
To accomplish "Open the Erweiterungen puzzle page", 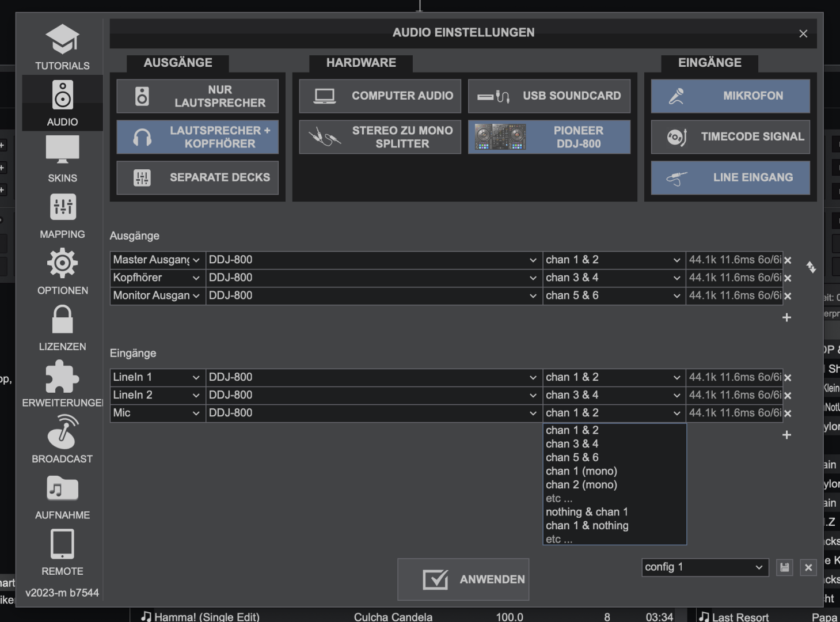I will 62,384.
